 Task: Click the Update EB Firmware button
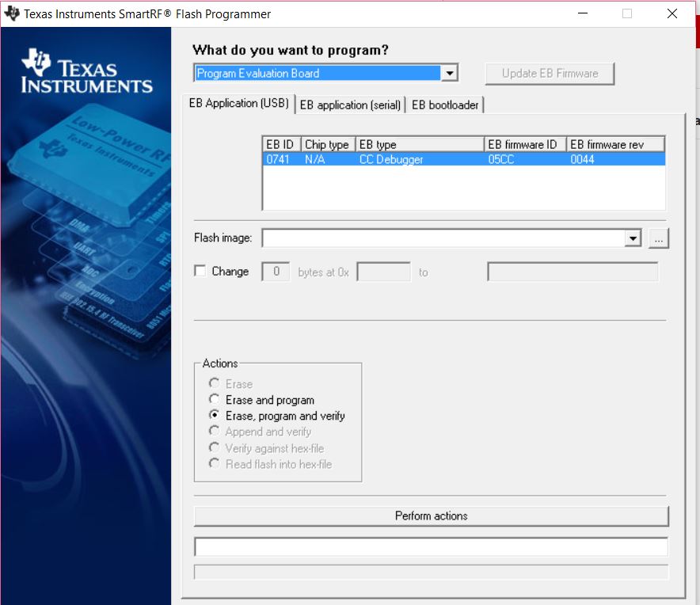pyautogui.click(x=550, y=73)
